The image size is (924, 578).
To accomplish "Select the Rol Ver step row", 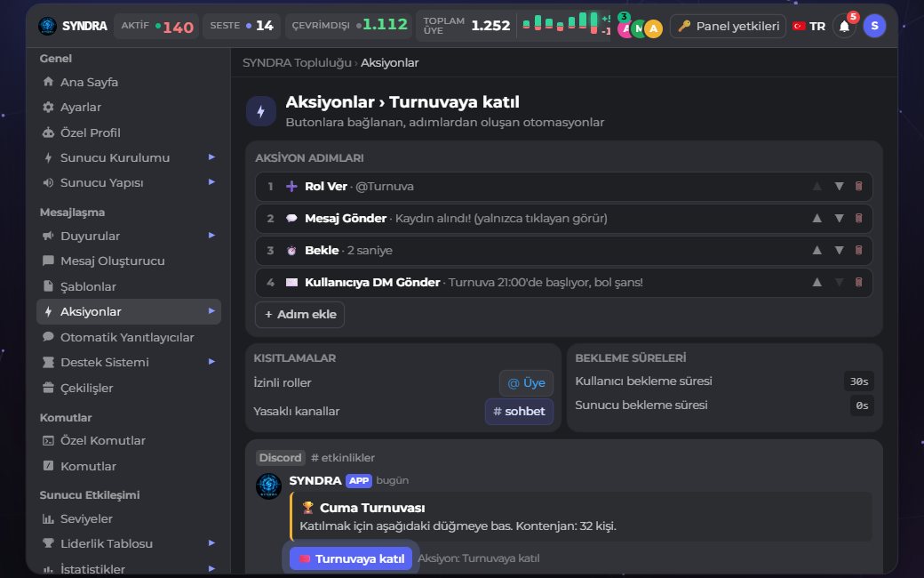I will click(x=563, y=187).
